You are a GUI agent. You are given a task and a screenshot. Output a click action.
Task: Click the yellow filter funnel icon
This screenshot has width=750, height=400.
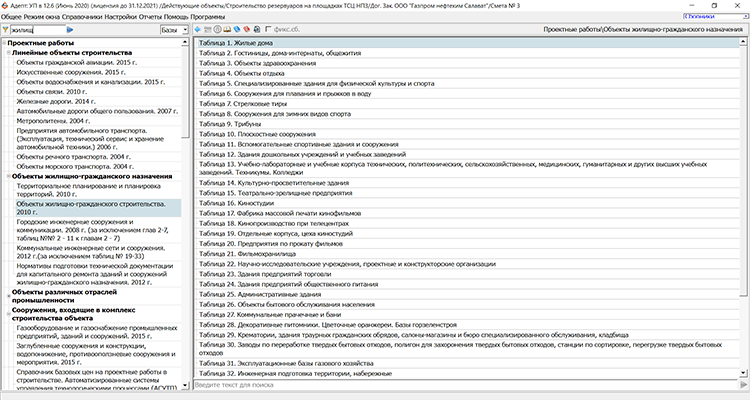point(6,32)
